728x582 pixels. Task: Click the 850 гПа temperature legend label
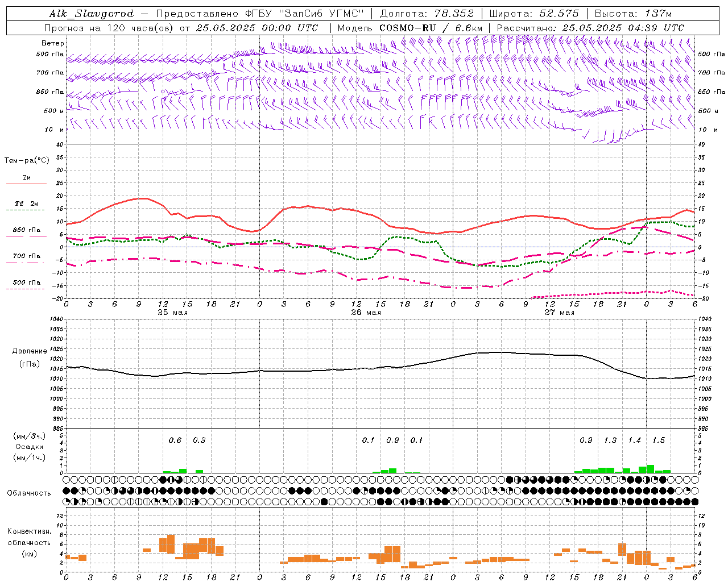[27, 230]
